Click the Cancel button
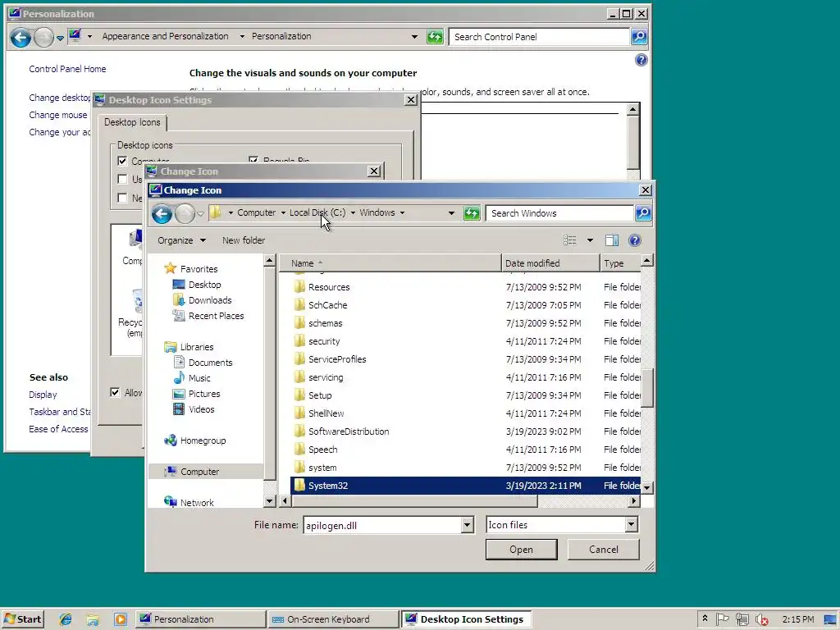Viewport: 840px width, 630px height. 603,549
